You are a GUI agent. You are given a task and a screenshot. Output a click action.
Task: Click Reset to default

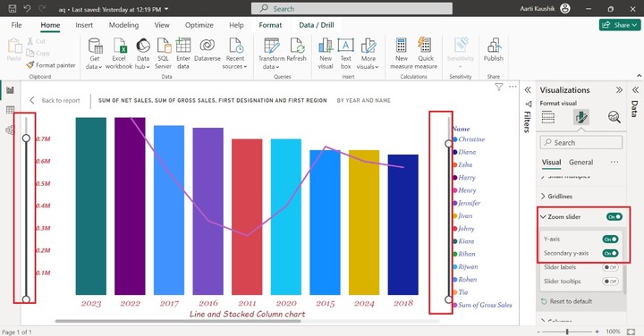click(566, 301)
